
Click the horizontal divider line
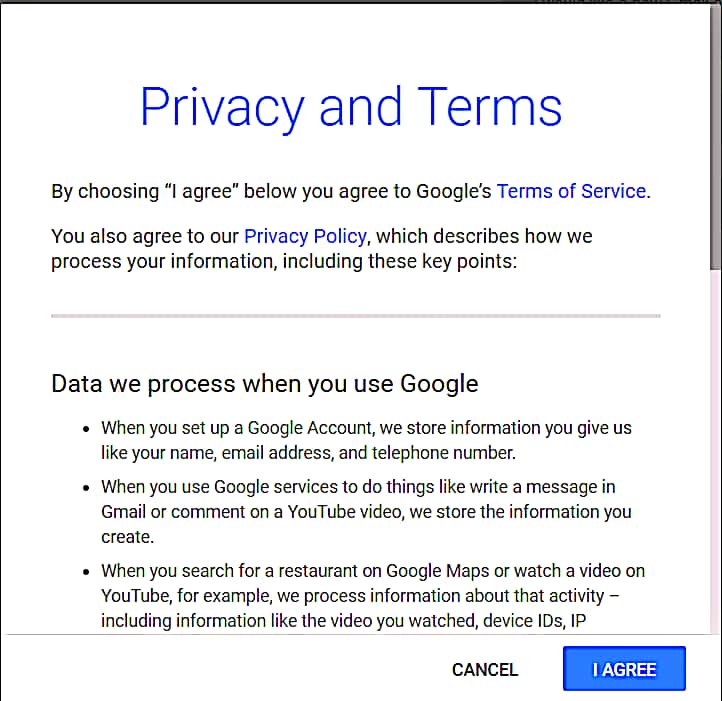pyautogui.click(x=355, y=316)
